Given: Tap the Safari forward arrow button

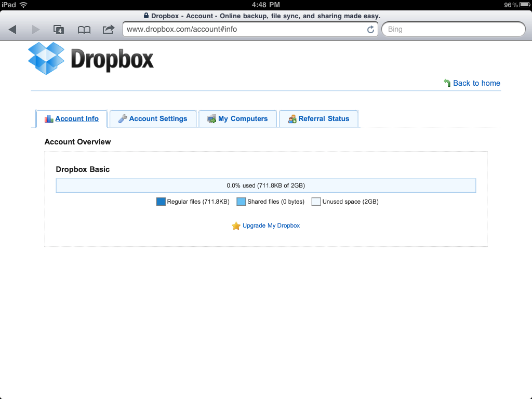Looking at the screenshot, I should (36, 30).
